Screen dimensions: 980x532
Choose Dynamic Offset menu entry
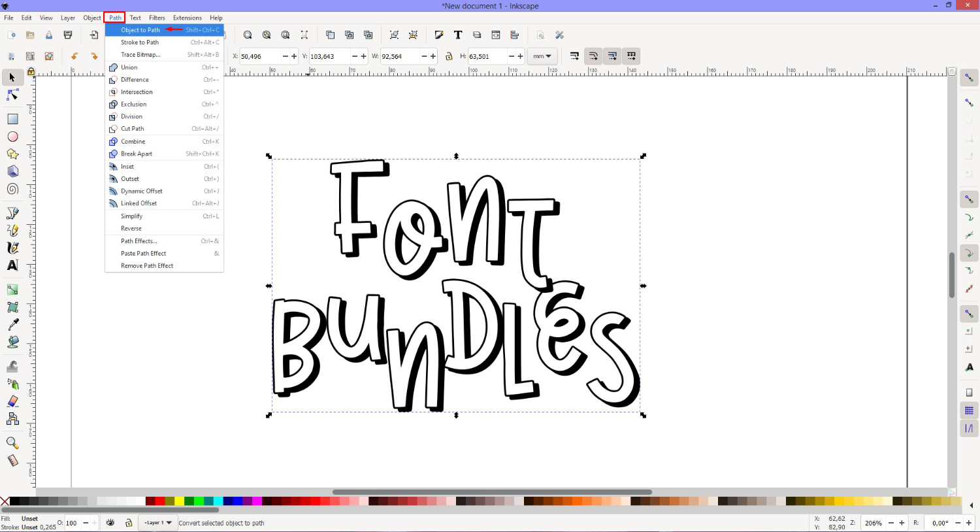[x=164, y=191]
